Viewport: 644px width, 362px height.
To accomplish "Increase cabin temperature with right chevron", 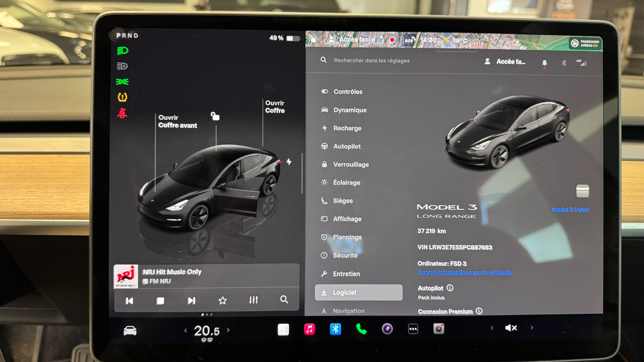I will [x=228, y=330].
